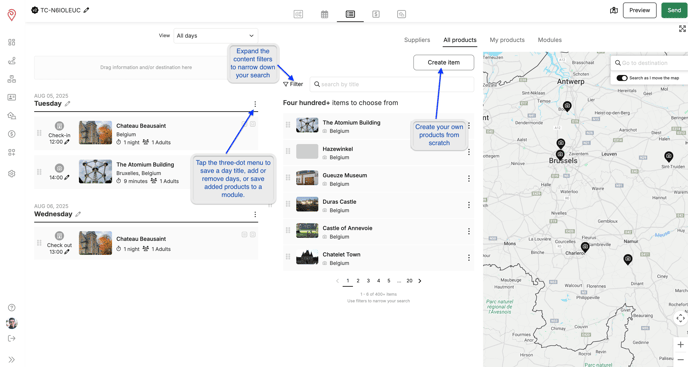Expand the sidebar with double chevron

12,360
